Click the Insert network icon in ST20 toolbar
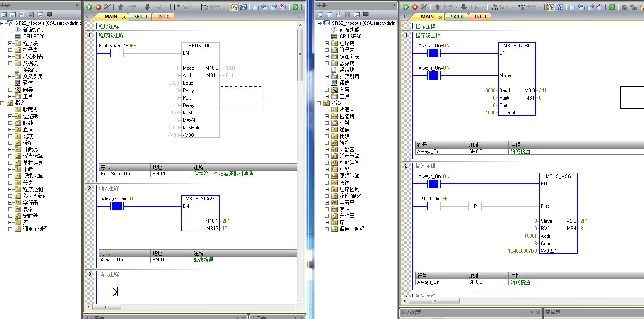This screenshot has height=319, width=644. tap(178, 7)
